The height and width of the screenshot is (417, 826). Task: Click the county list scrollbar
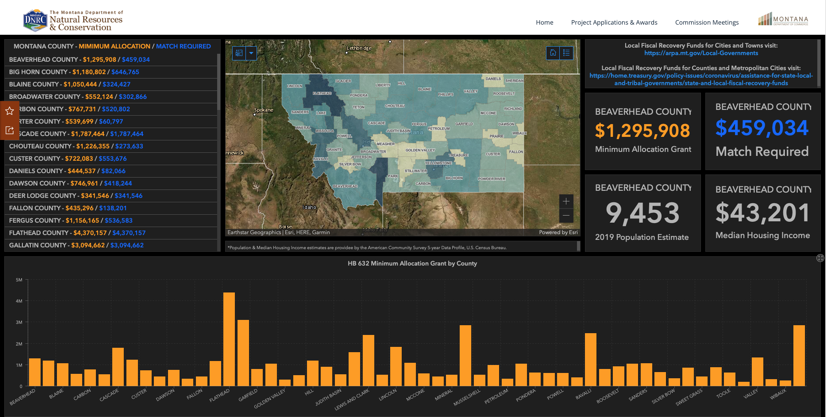click(219, 82)
